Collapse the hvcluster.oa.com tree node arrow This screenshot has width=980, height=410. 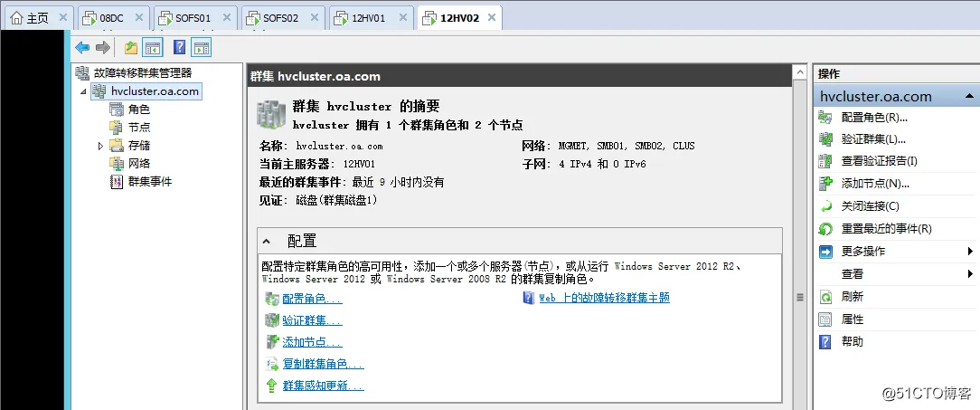(83, 91)
